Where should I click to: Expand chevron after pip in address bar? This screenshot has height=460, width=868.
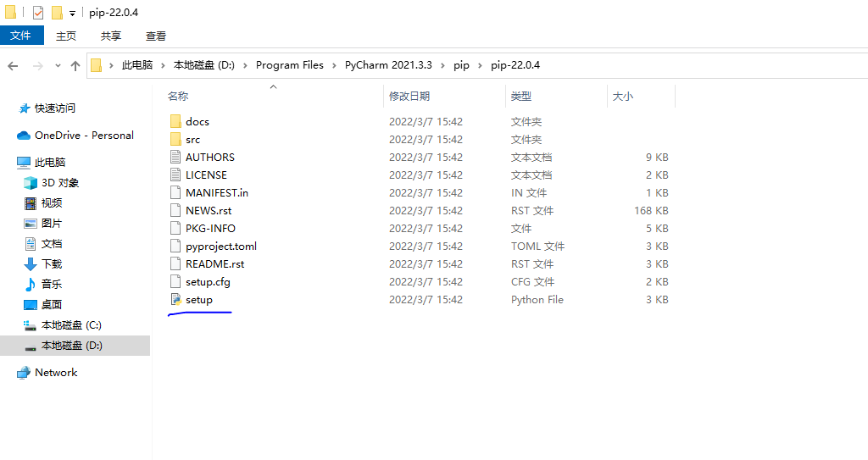coord(480,65)
